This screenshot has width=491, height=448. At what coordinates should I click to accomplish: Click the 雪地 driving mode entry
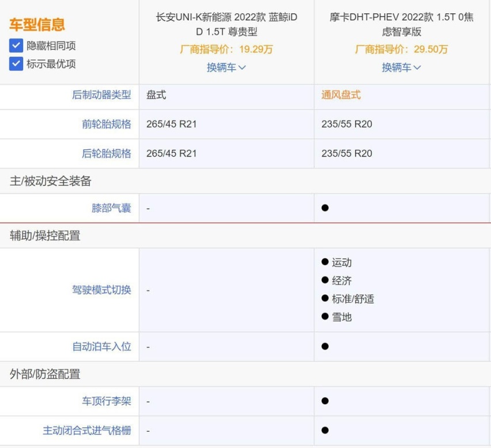click(x=342, y=317)
